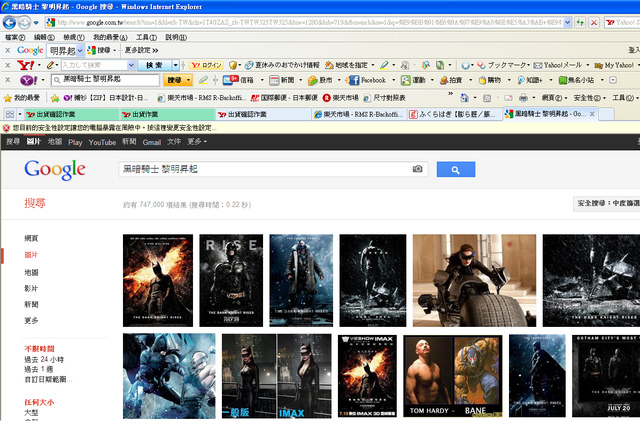The height and width of the screenshot is (428, 640).
Task: Open the 購物 toolbar button
Action: click(489, 80)
